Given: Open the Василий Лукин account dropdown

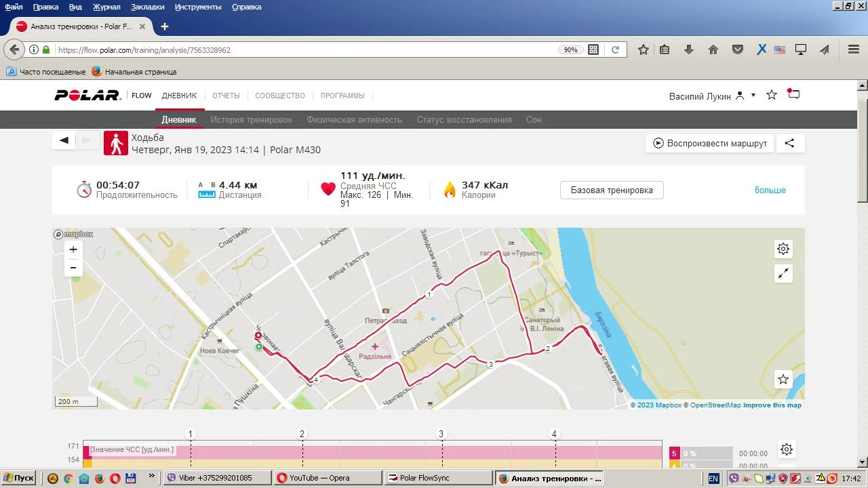Looking at the screenshot, I should pyautogui.click(x=712, y=96).
